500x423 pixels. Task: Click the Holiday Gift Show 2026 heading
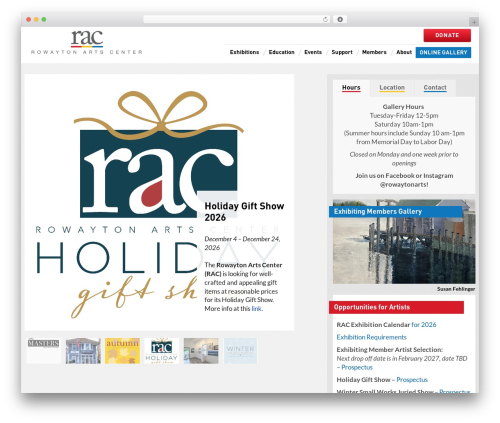point(244,211)
